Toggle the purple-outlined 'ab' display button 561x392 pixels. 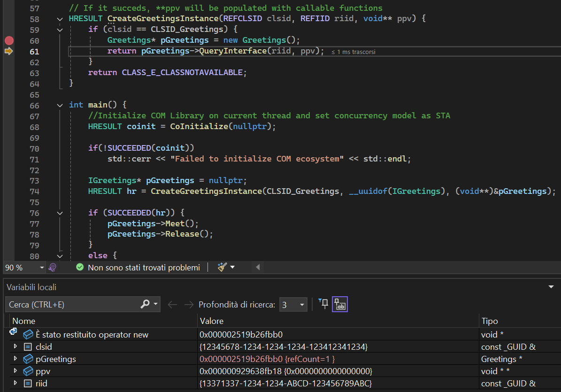340,305
